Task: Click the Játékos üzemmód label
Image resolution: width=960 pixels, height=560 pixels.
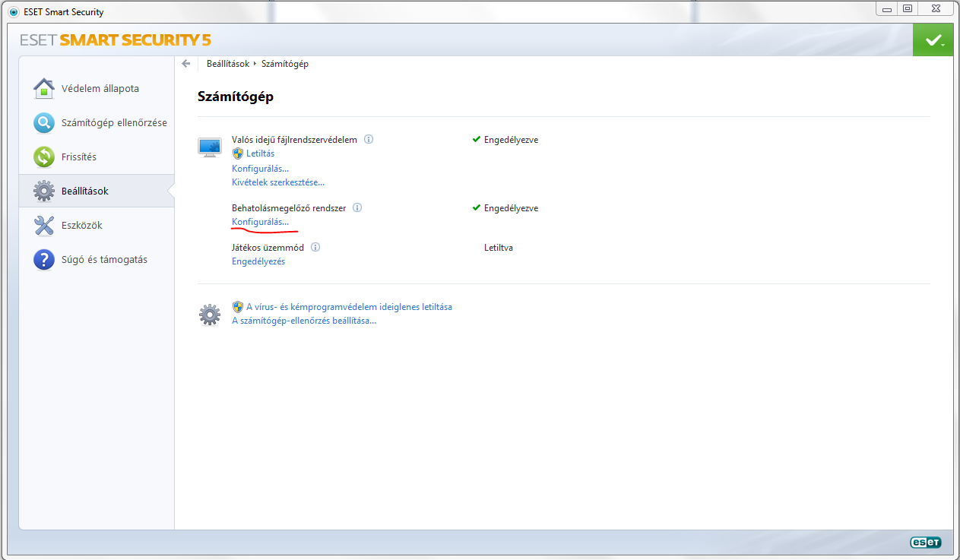Action: (x=268, y=247)
